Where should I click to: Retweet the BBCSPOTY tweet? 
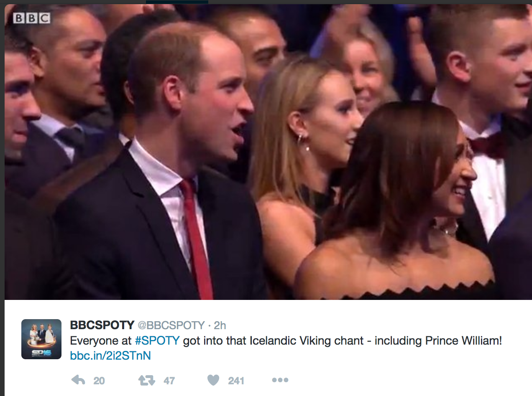tap(146, 380)
